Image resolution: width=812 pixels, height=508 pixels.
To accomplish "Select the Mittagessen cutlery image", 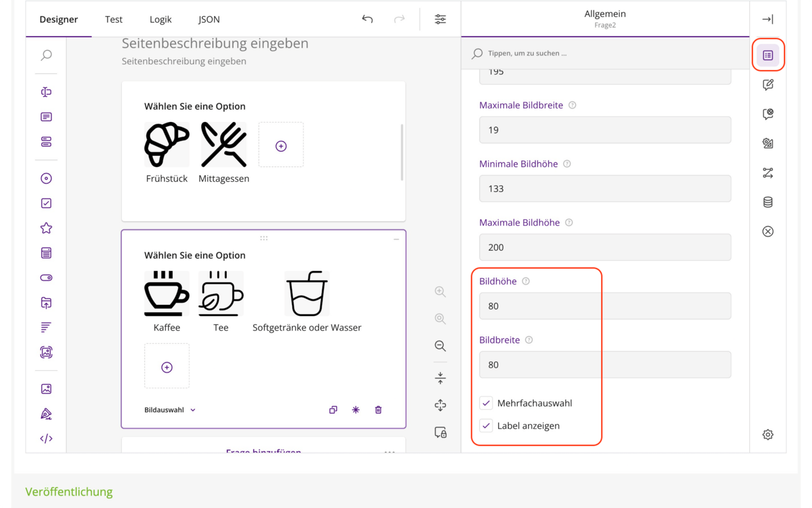I will (x=223, y=145).
